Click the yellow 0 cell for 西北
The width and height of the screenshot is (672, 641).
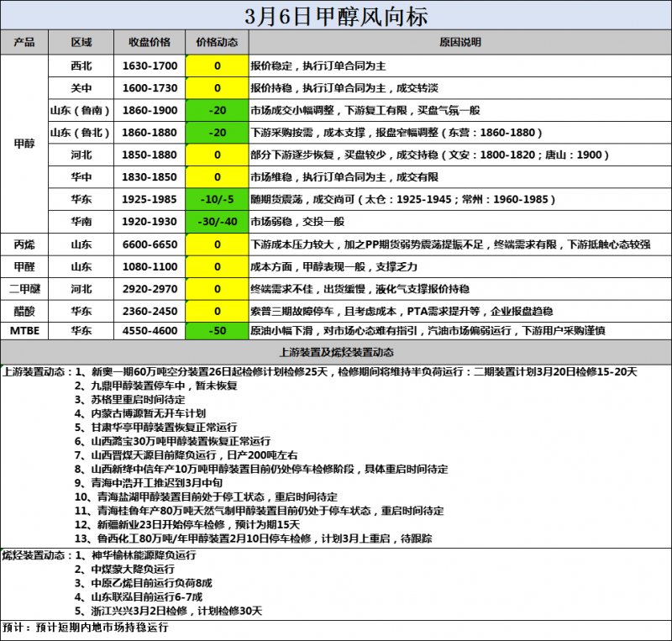point(217,66)
